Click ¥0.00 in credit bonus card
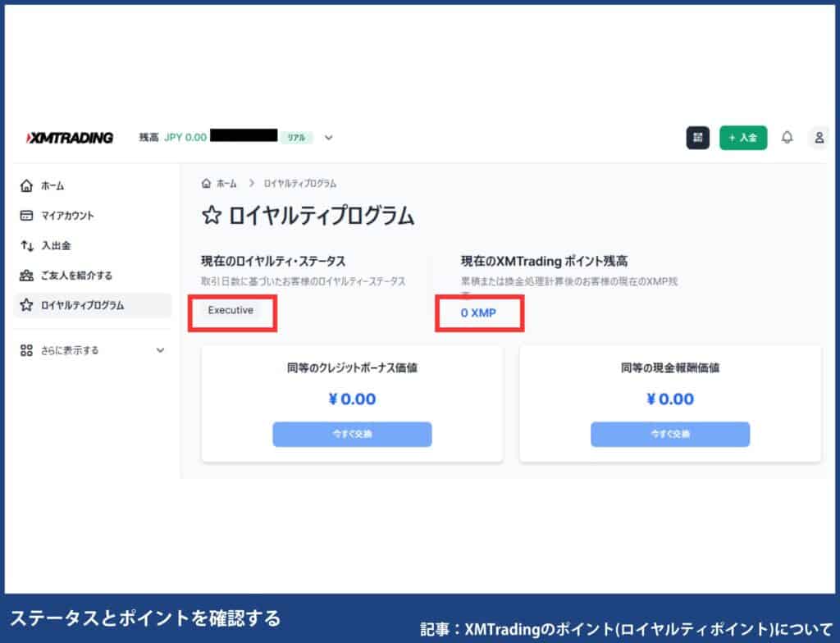The image size is (840, 643). (x=352, y=399)
